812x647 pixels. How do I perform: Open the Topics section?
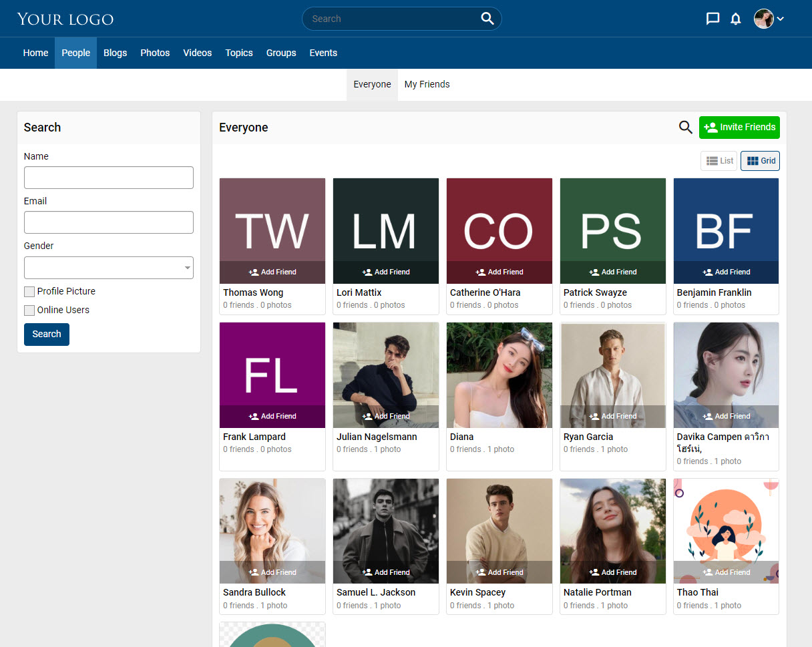(x=239, y=53)
